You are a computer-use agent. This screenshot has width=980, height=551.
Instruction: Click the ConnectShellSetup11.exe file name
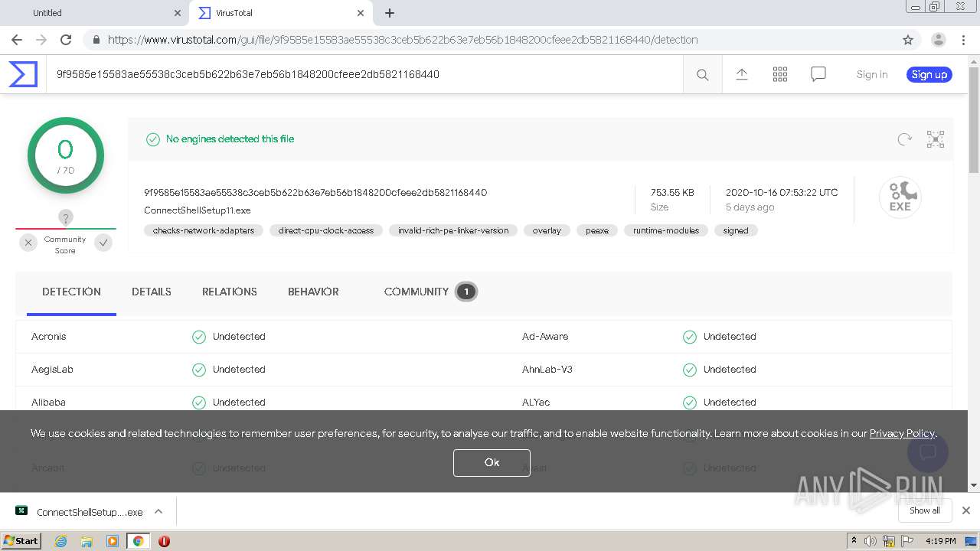click(x=198, y=210)
